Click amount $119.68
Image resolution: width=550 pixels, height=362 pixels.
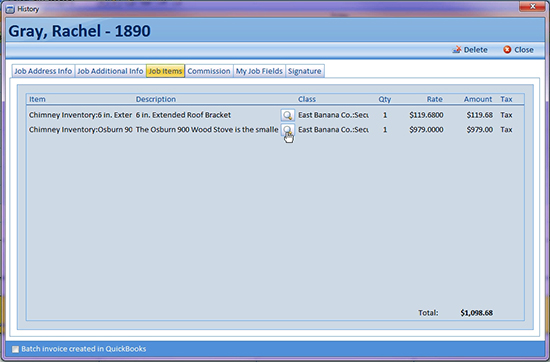pyautogui.click(x=479, y=115)
